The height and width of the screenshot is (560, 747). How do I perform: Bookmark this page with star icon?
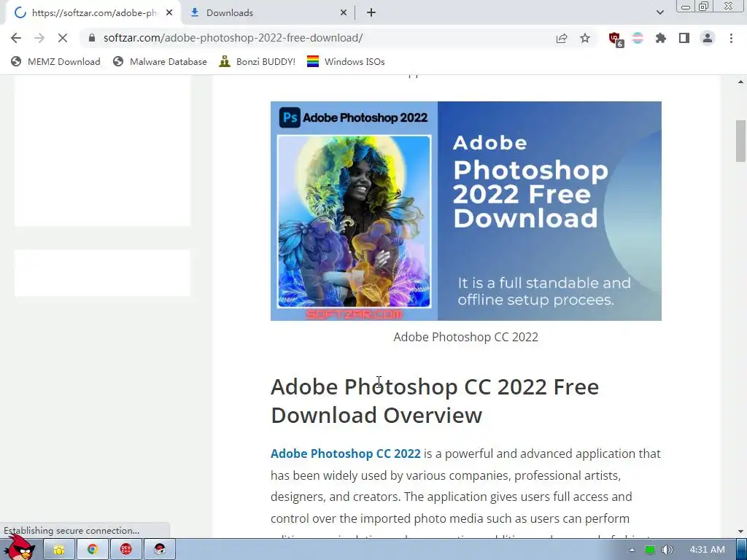(585, 38)
